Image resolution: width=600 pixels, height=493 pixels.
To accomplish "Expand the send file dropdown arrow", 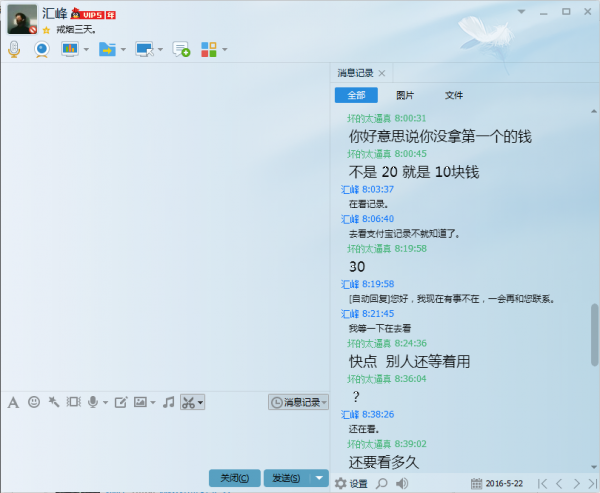I will point(123,49).
